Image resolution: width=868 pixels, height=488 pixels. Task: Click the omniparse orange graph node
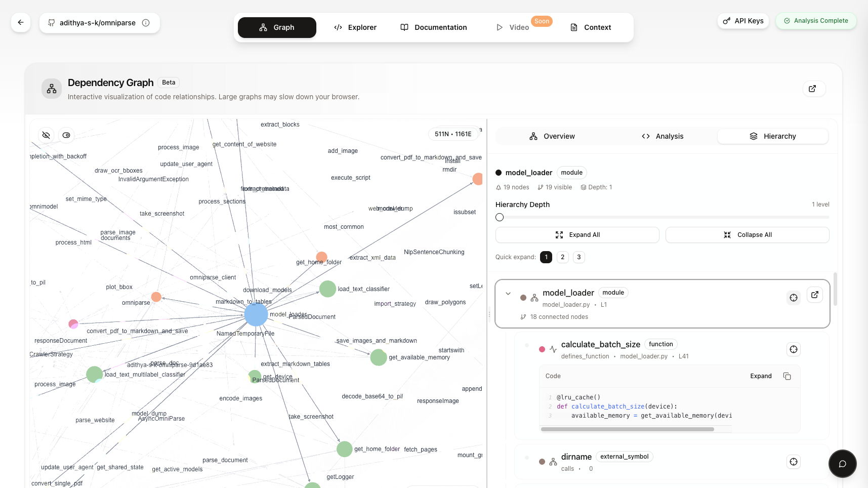[x=156, y=297]
